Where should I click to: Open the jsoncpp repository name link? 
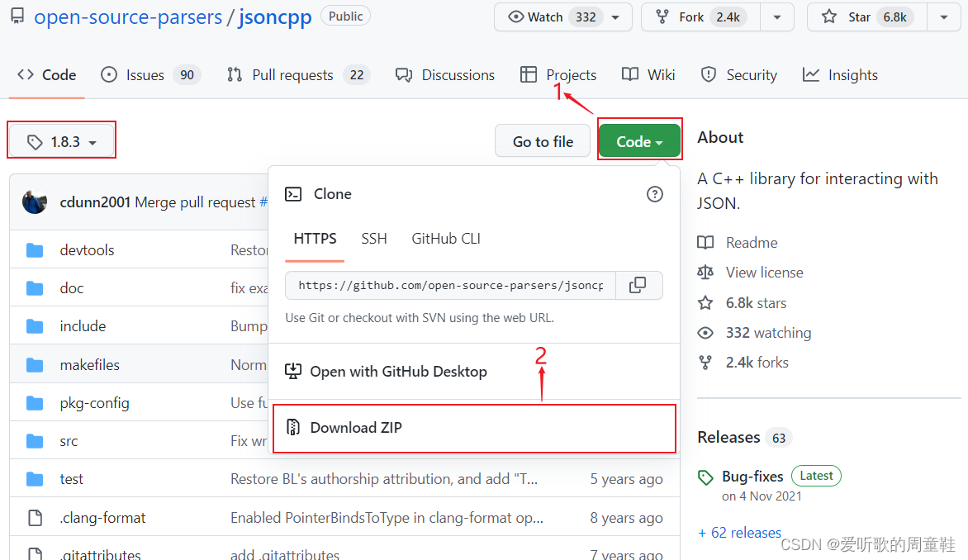click(275, 17)
